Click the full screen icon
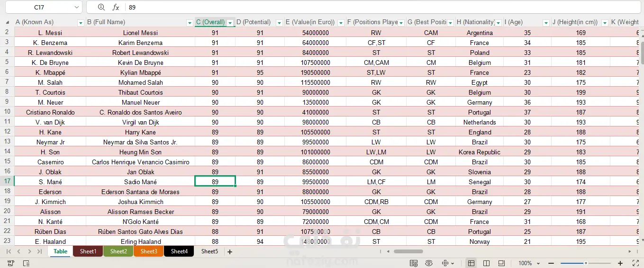The image size is (644, 268). (636, 263)
